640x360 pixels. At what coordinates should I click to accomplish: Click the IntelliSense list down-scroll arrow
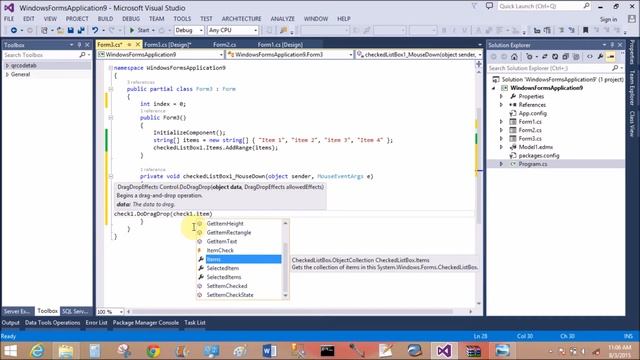[285, 296]
